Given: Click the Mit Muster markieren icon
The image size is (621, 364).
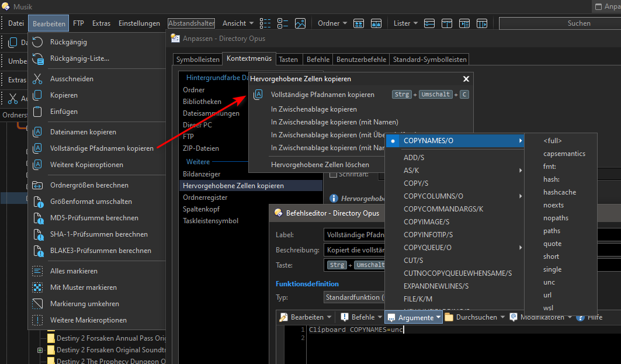Looking at the screenshot, I should point(37,287).
